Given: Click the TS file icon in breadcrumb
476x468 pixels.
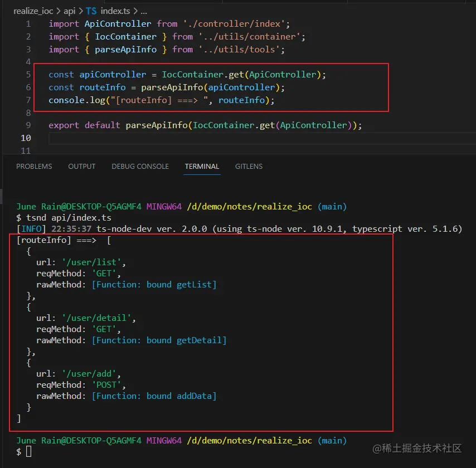Looking at the screenshot, I should click(x=91, y=11).
